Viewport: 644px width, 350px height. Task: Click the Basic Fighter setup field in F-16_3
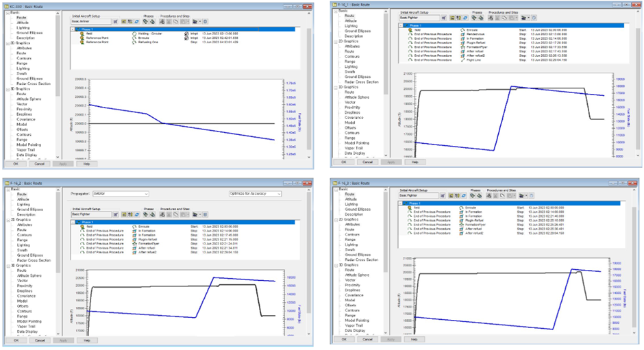click(419, 195)
